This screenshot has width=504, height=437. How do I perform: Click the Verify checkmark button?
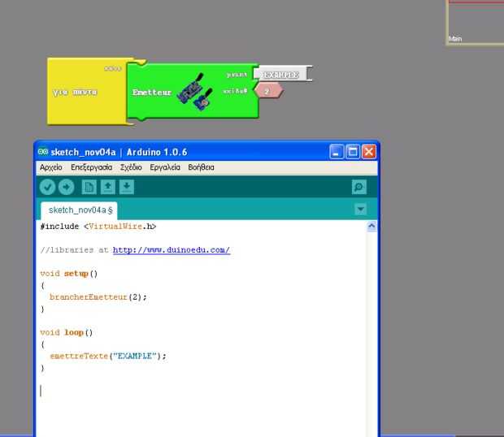[x=48, y=187]
